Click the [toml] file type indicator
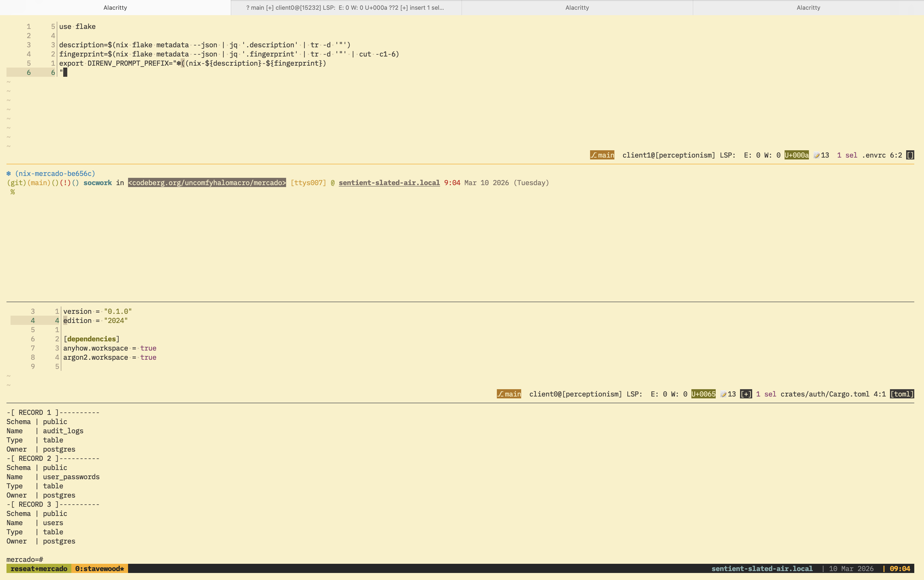 point(902,394)
